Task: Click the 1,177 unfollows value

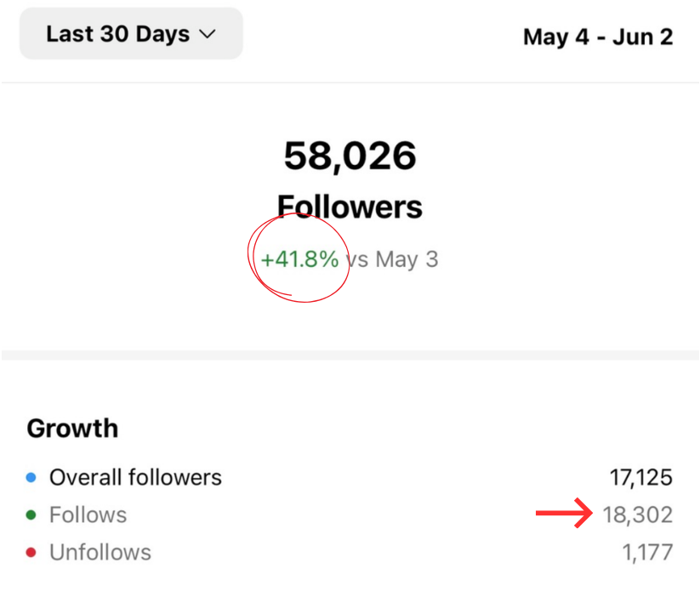Action: (647, 553)
